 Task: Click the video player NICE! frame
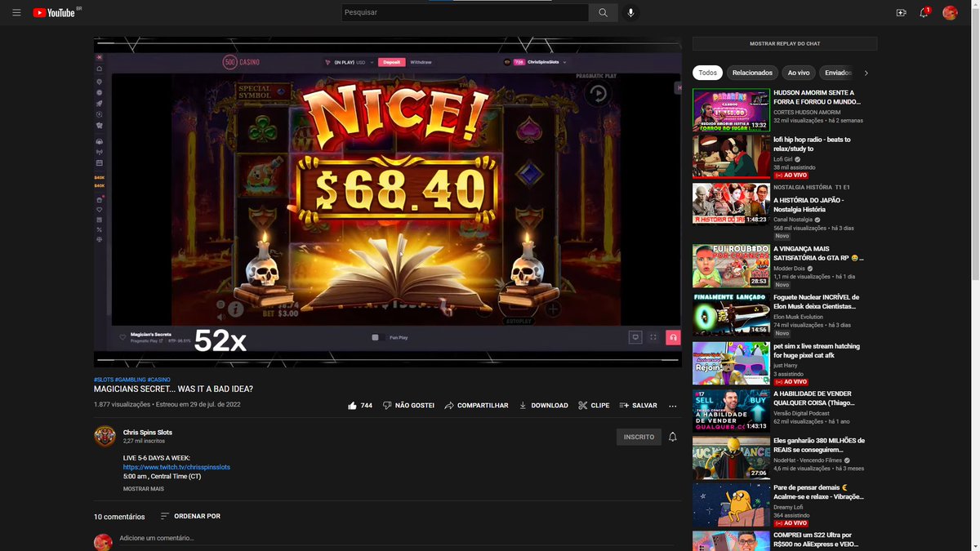388,202
